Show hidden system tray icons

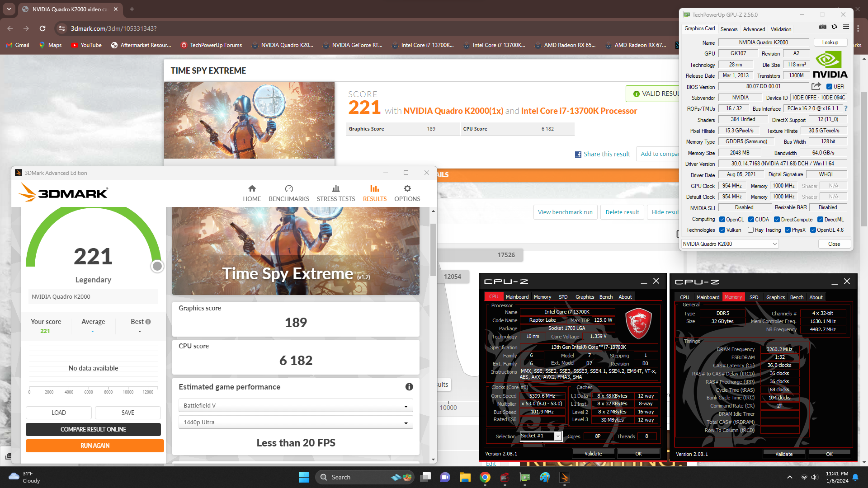coord(790,477)
